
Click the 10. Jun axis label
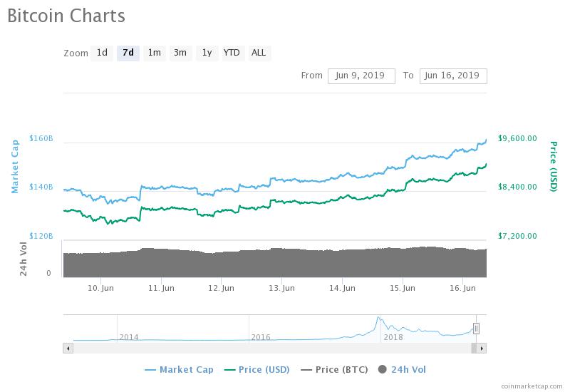tap(100, 288)
